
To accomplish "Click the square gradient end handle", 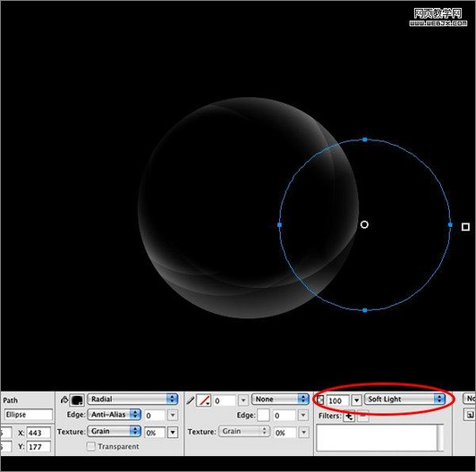I will coord(465,226).
